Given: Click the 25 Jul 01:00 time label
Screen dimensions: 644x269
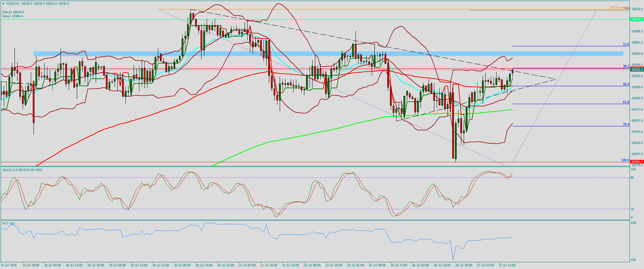Looking at the screenshot, I should point(355,265).
